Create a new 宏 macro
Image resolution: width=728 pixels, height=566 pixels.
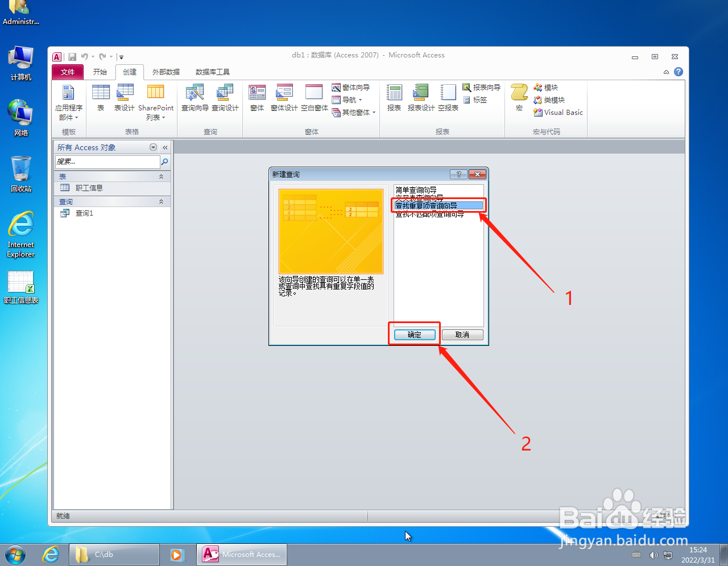point(519,98)
